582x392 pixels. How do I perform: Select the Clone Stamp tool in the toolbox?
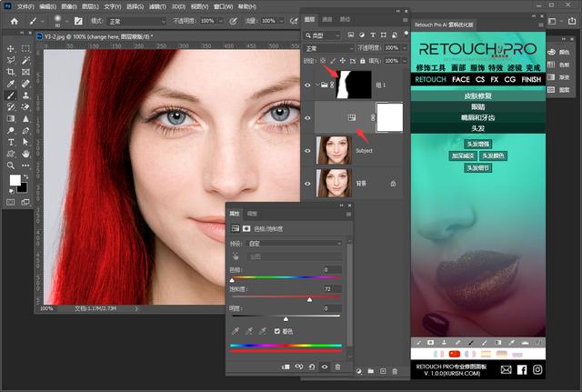25,95
